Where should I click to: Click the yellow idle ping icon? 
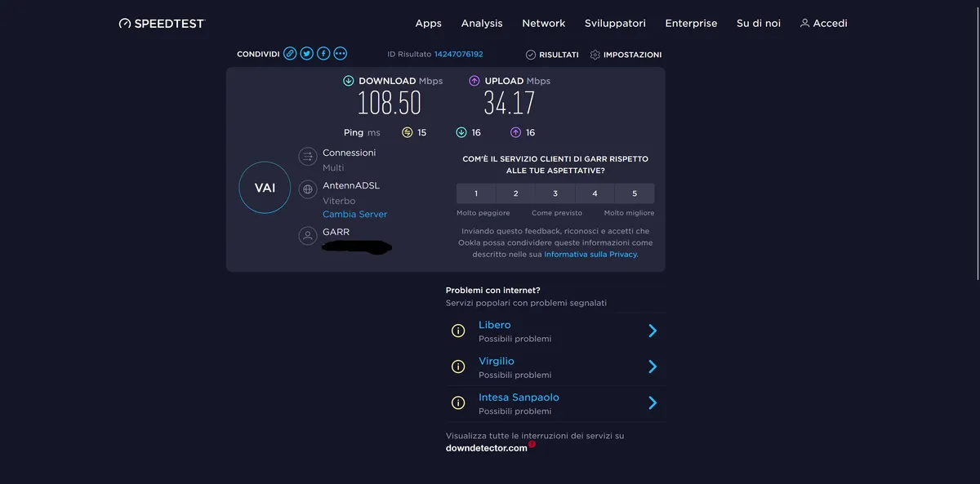408,132
